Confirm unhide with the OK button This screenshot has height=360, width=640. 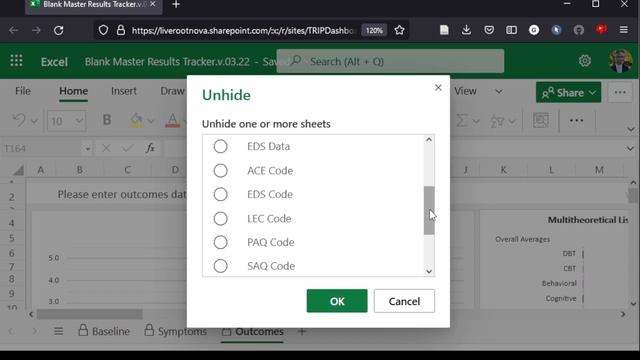coord(337,301)
